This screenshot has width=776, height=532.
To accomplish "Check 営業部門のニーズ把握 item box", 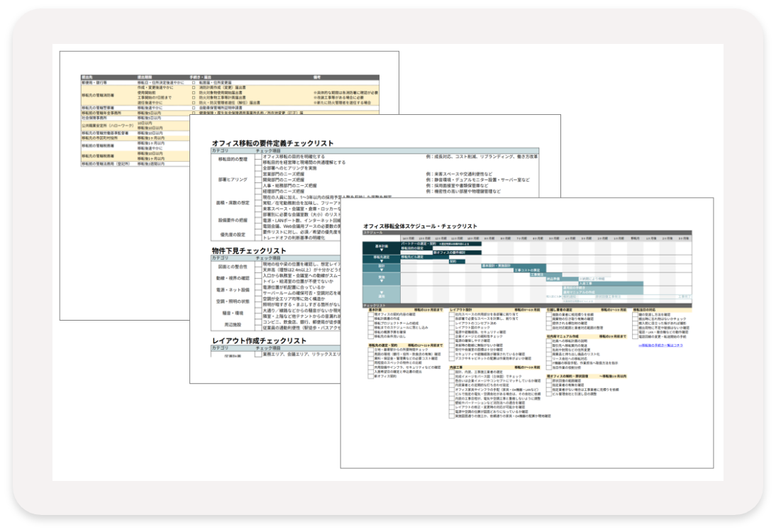I will (x=258, y=174).
